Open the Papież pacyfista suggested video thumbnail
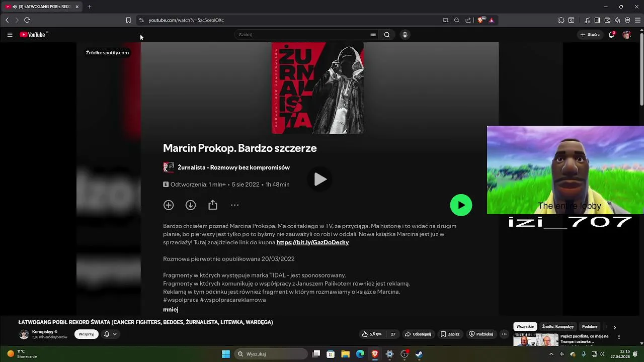The width and height of the screenshot is (644, 362). [x=536, y=340]
